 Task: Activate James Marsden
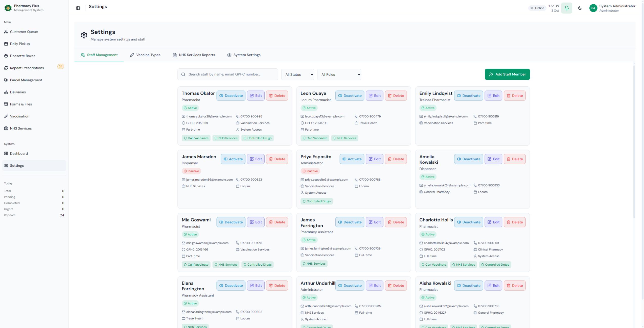click(233, 159)
